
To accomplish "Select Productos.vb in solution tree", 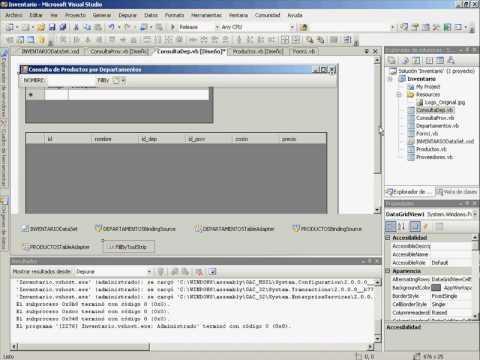I will coord(431,149).
